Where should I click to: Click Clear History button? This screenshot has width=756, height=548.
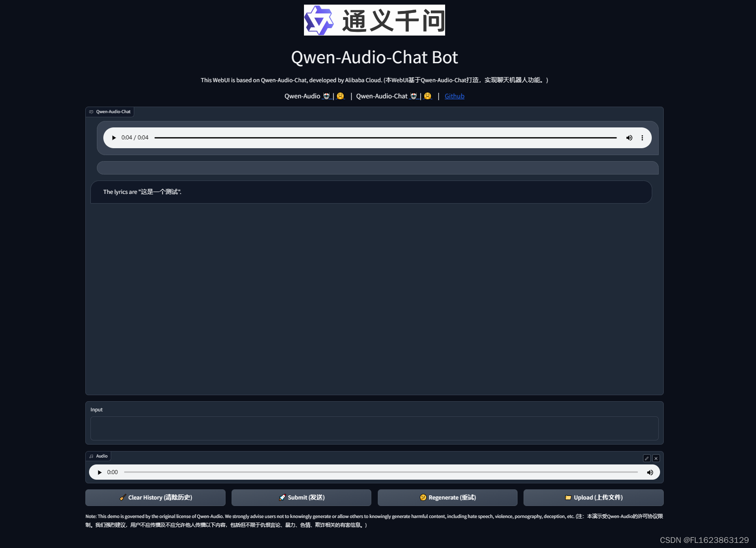[155, 498]
